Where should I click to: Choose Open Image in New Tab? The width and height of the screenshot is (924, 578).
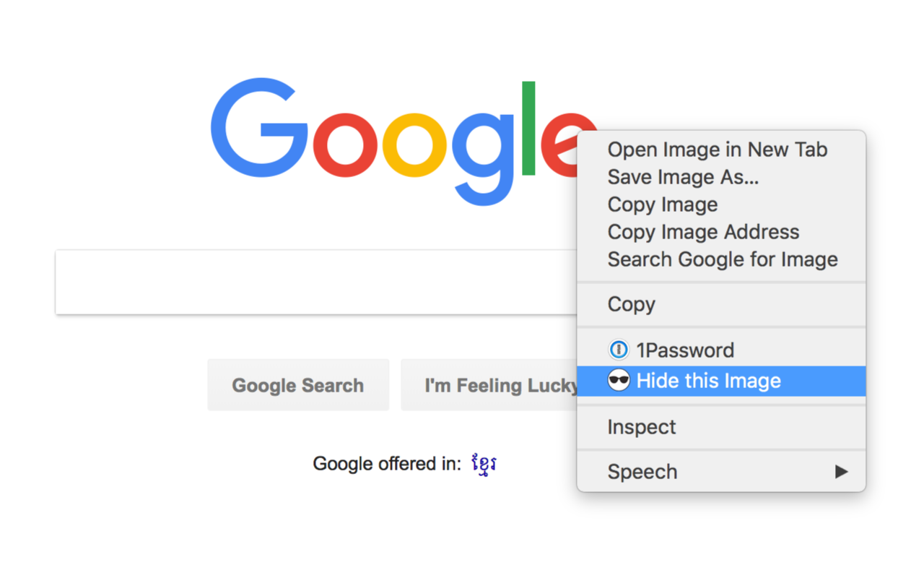(716, 150)
